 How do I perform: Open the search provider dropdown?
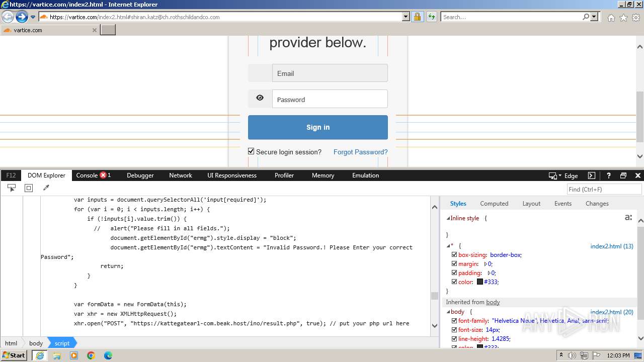point(594,17)
